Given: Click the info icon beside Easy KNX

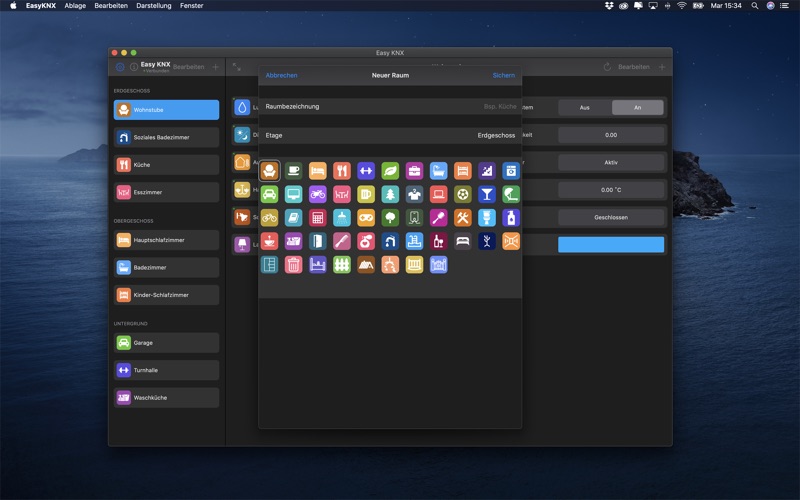Looking at the screenshot, I should coord(134,67).
